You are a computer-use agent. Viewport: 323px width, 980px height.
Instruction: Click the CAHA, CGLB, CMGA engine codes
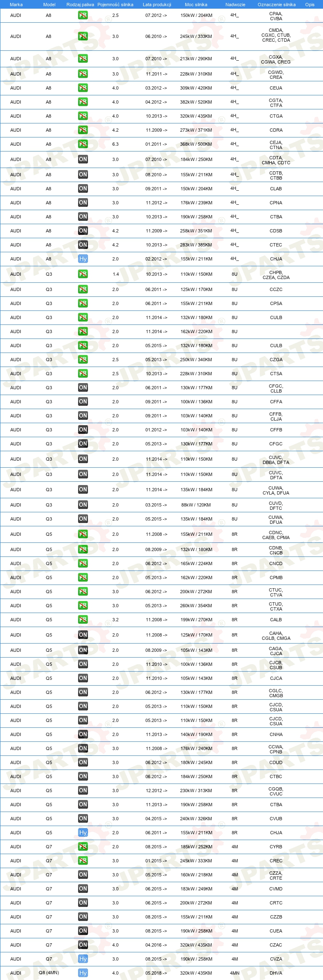tap(276, 636)
